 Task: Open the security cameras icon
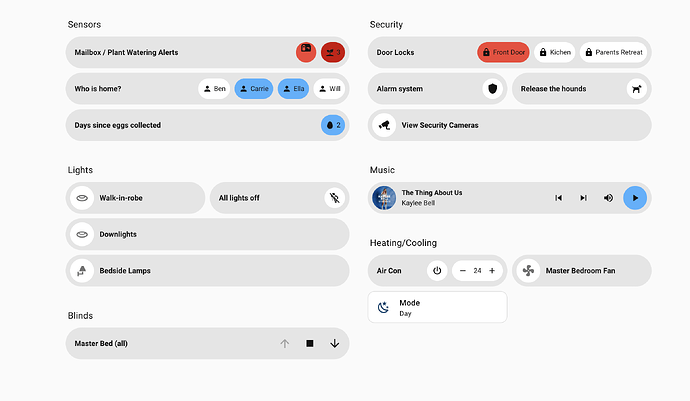[384, 125]
